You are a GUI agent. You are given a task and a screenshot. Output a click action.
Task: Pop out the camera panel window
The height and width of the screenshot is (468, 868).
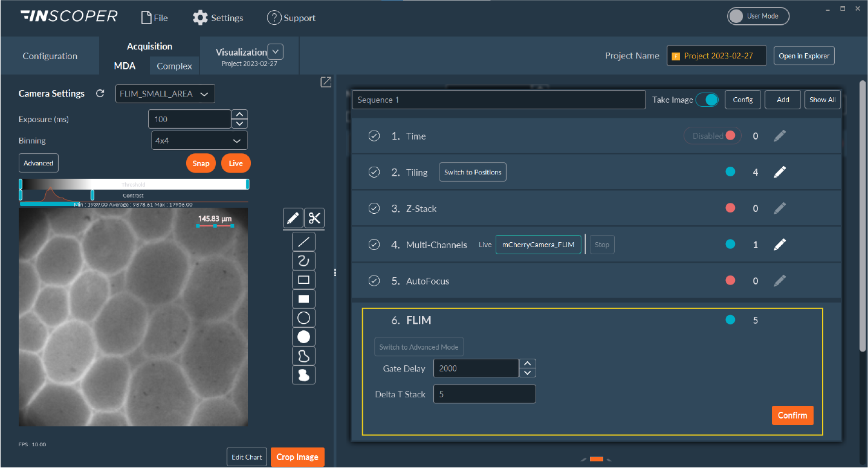click(x=326, y=82)
